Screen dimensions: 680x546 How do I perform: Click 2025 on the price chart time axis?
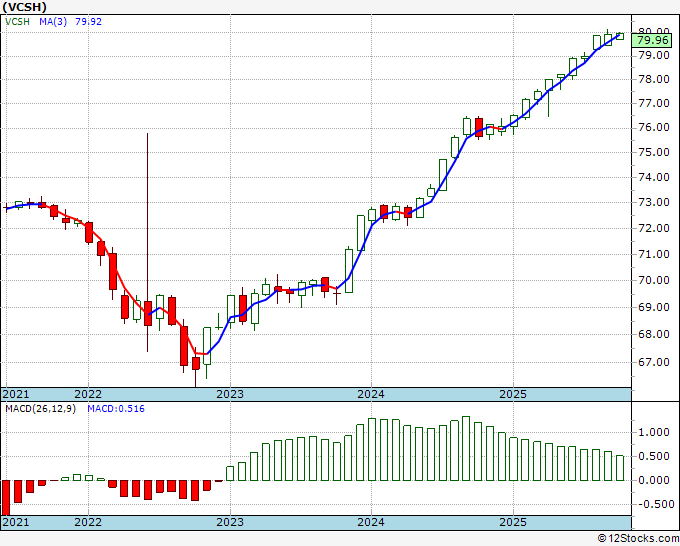(513, 394)
